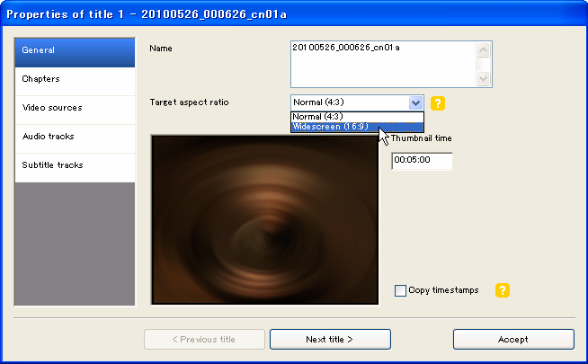This screenshot has height=364, width=588.
Task: Open the Chapters section
Action: coord(75,79)
